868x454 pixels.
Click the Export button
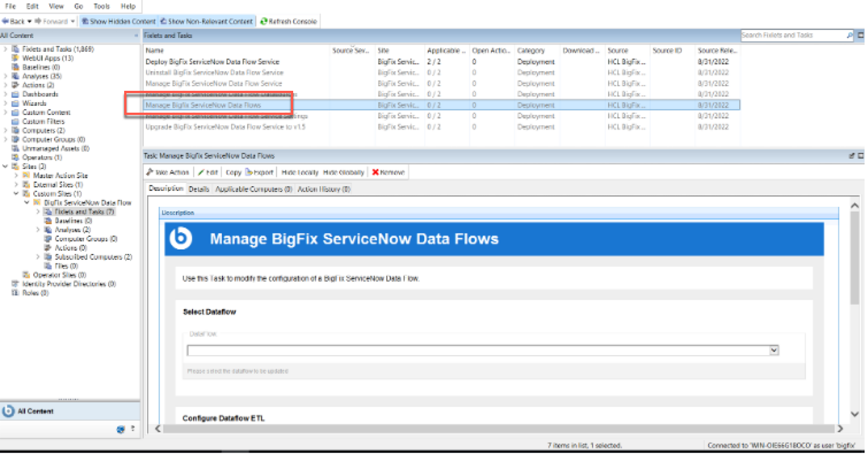259,172
